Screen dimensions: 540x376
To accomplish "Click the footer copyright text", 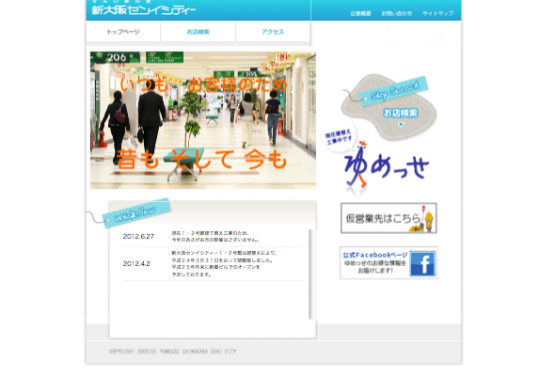I will 173,351.
